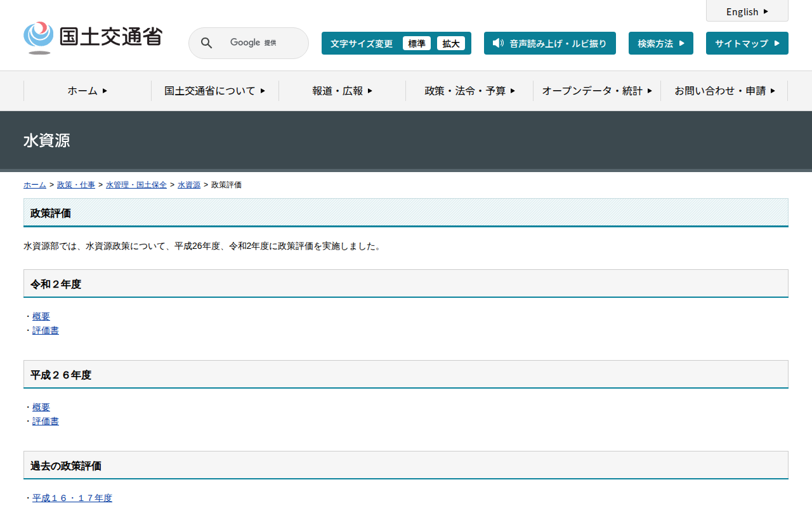Set text size to 標準
Screen dimensions: 812x508
[416, 43]
